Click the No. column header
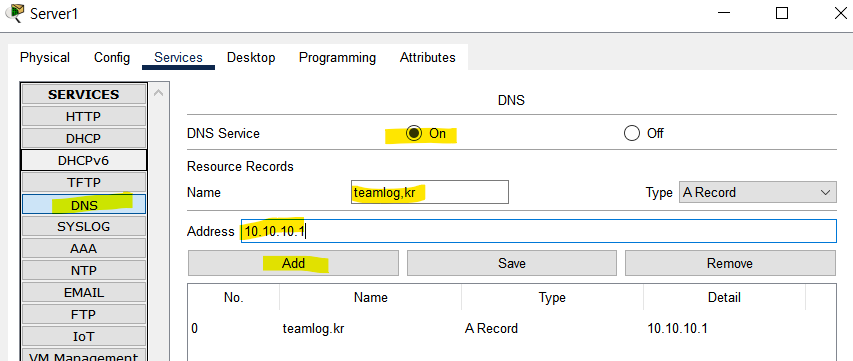The image size is (853, 361). [x=234, y=297]
